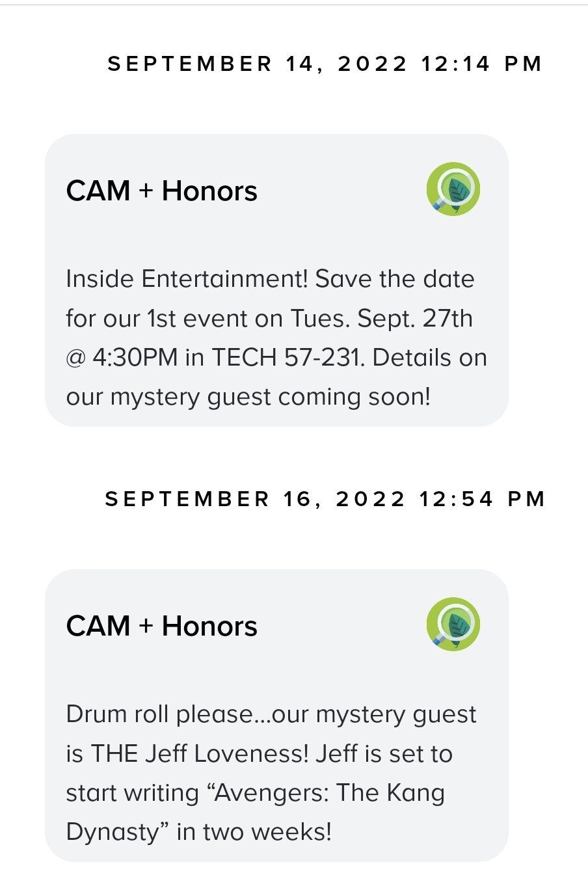Image resolution: width=588 pixels, height=875 pixels.
Task: Open second CAM + Honors sender title
Action: click(162, 626)
